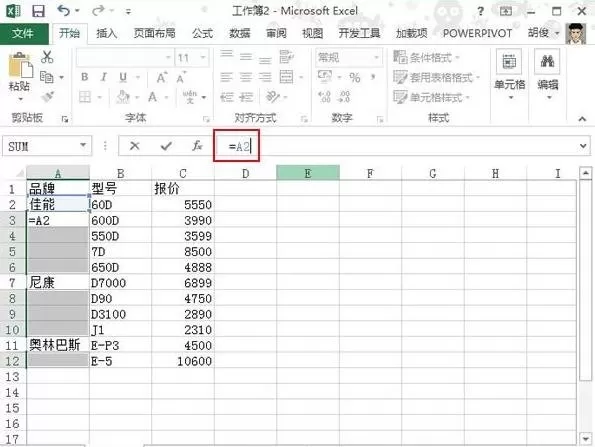Increase font size with larger A icon
The width and height of the screenshot is (595, 447).
161,77
